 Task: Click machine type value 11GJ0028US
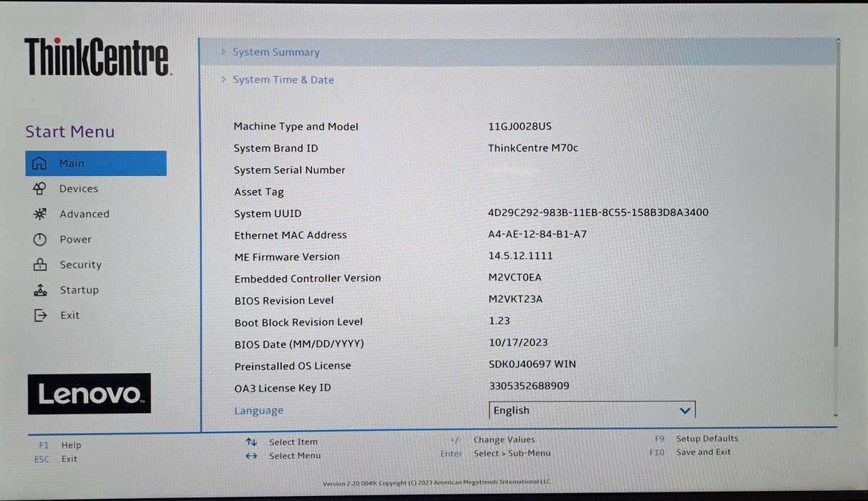coord(520,126)
